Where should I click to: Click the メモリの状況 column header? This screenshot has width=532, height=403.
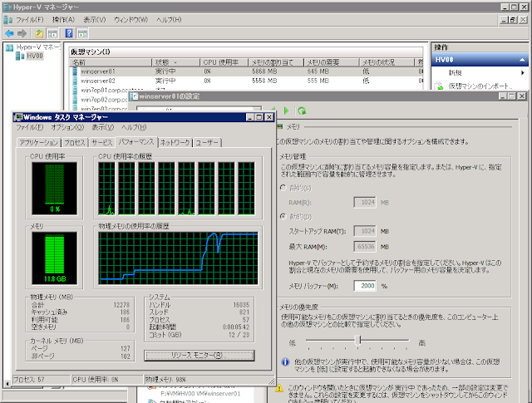[387, 62]
